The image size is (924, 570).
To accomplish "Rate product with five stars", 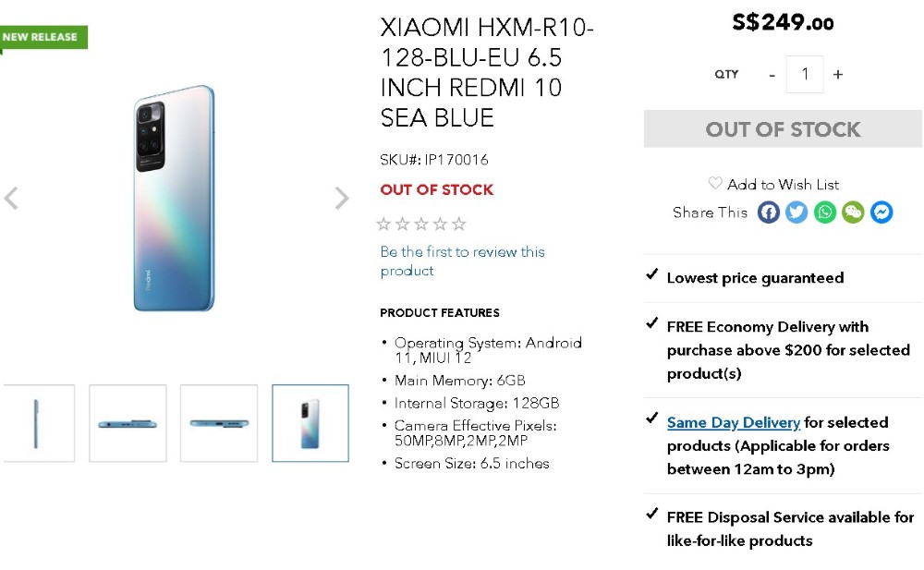I will pyautogui.click(x=459, y=224).
